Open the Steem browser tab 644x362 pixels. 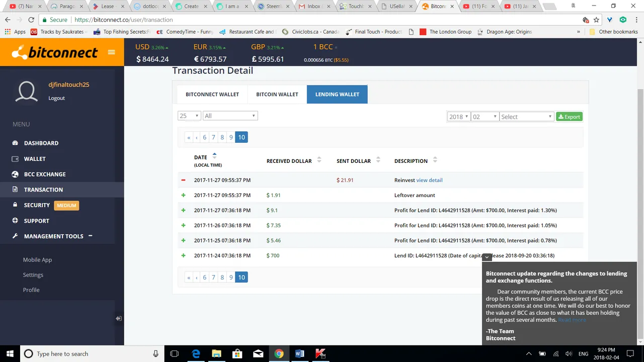coord(274,6)
